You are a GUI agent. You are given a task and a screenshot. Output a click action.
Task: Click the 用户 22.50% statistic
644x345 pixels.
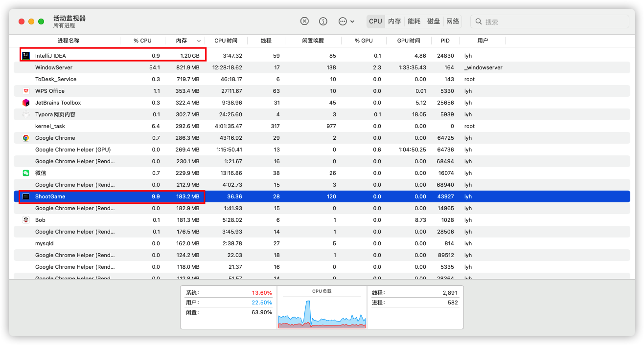229,302
